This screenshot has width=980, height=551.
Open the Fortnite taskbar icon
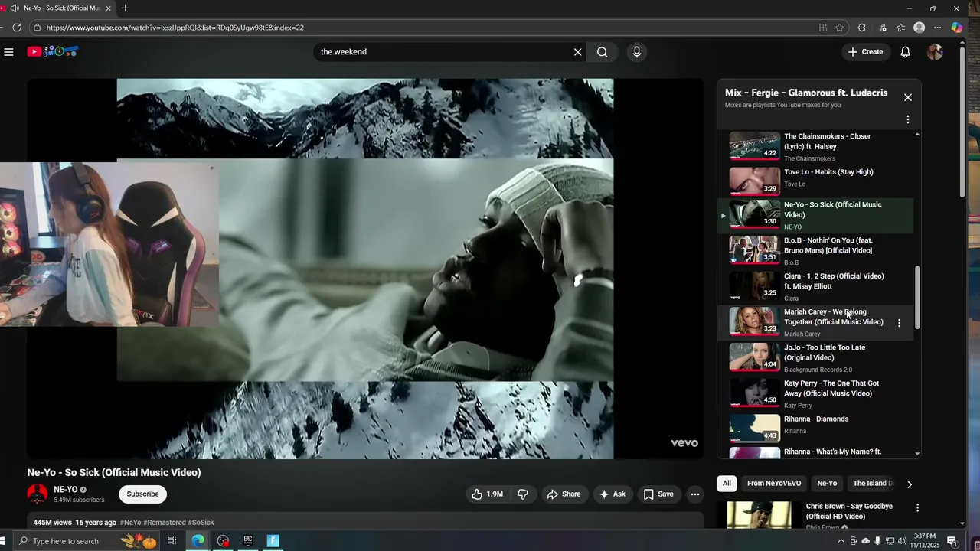(x=273, y=541)
